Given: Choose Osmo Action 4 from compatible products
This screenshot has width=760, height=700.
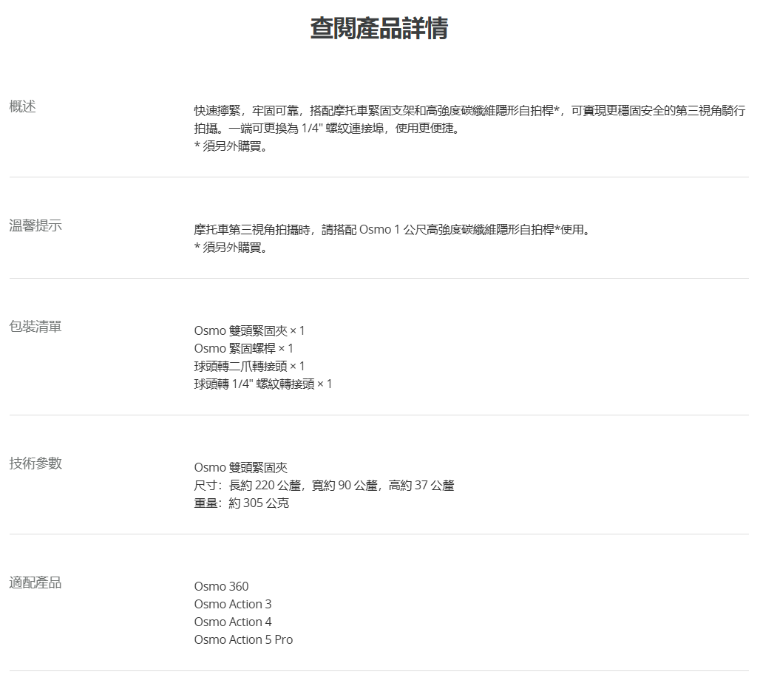Looking at the screenshot, I should click(x=233, y=622).
